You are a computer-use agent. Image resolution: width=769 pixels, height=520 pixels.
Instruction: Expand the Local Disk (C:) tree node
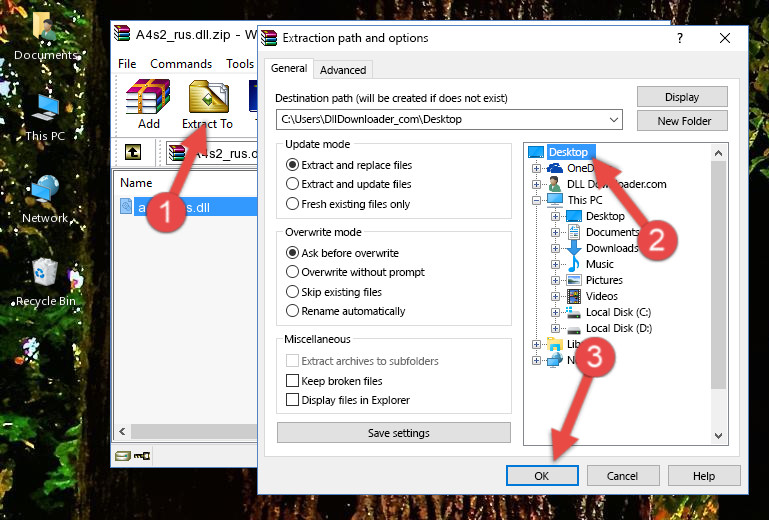click(x=555, y=312)
